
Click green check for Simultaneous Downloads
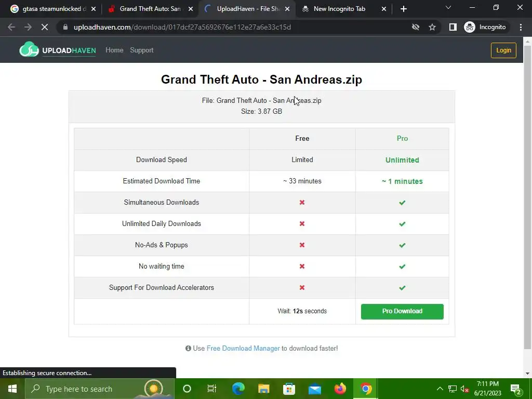[402, 203]
